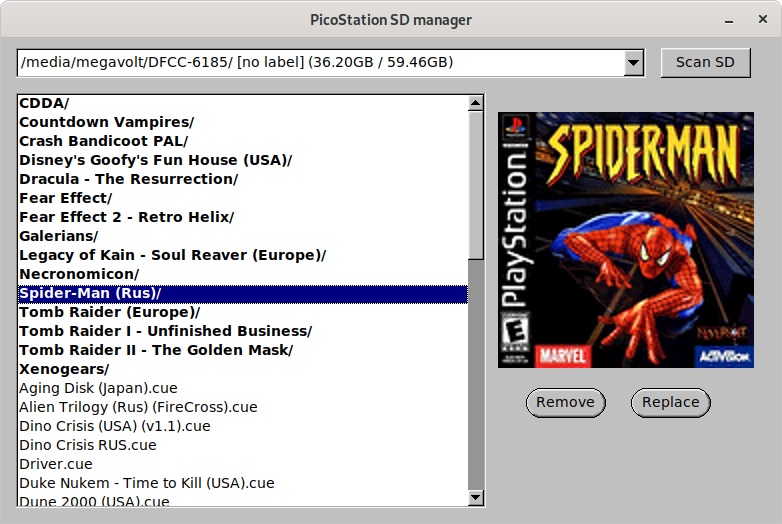Click the scroll up arrow in game list
Viewport: 782px width, 524px height.
click(x=475, y=103)
